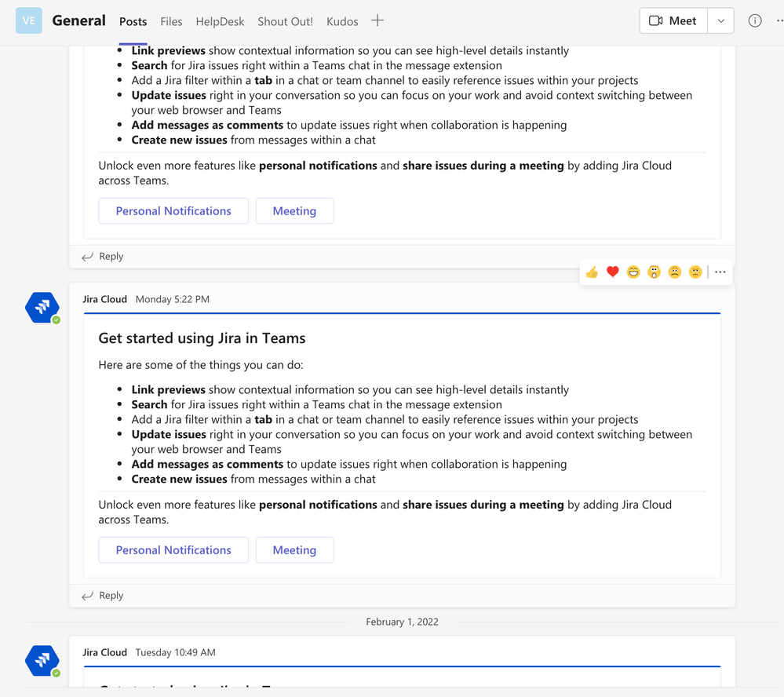Click Meeting button in Monday 5:22 PM card
The height and width of the screenshot is (697, 784).
[294, 550]
